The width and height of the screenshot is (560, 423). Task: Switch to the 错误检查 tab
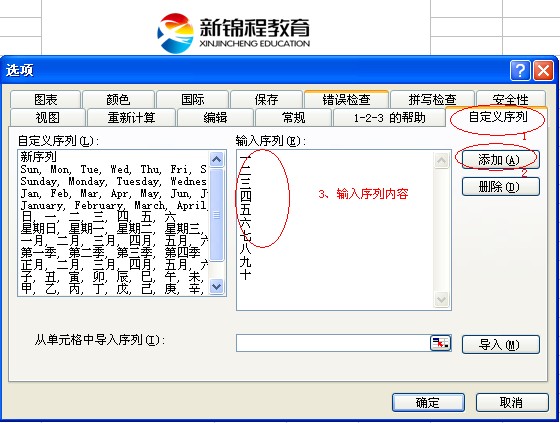coord(346,99)
